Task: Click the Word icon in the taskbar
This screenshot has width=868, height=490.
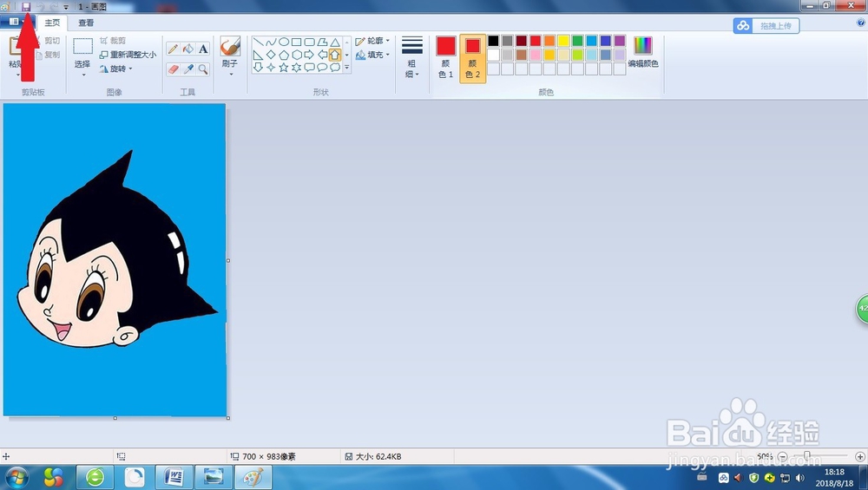Action: coord(174,477)
